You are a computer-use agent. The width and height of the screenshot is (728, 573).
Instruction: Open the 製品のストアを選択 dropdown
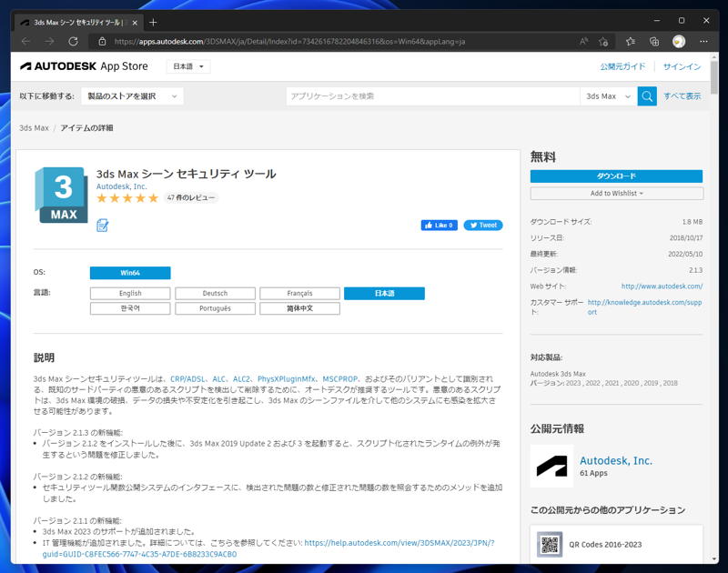[132, 96]
